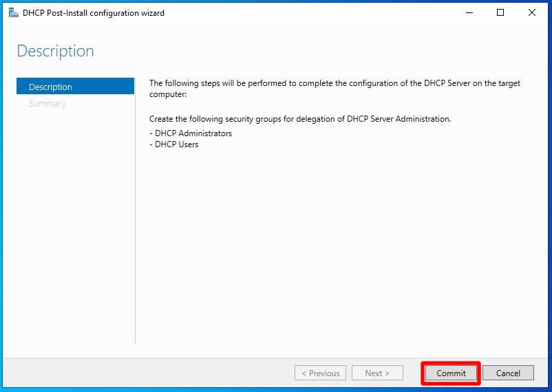Viewport: 552px width, 392px height.
Task: Advance using the Next button
Action: coord(377,373)
